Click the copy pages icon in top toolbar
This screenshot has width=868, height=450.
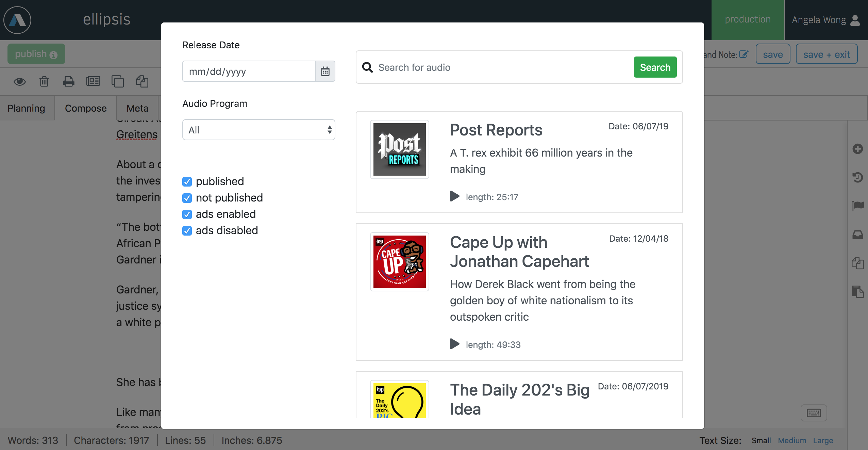tap(142, 81)
